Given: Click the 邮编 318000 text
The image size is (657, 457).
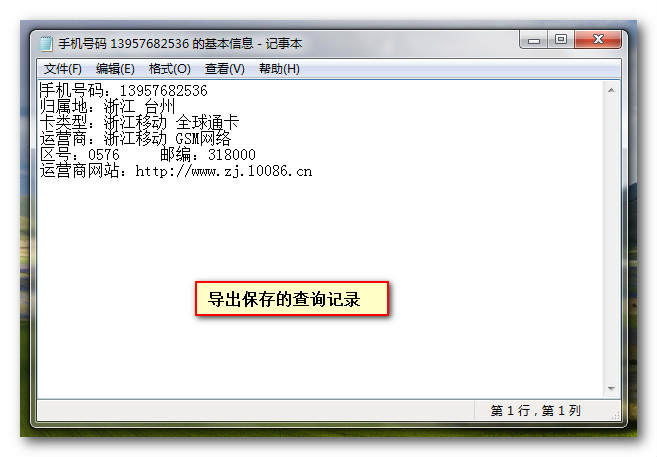Looking at the screenshot, I should (208, 155).
